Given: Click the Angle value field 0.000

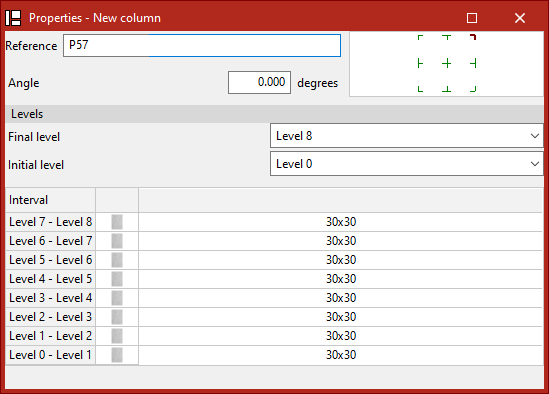Looking at the screenshot, I should pyautogui.click(x=259, y=83).
